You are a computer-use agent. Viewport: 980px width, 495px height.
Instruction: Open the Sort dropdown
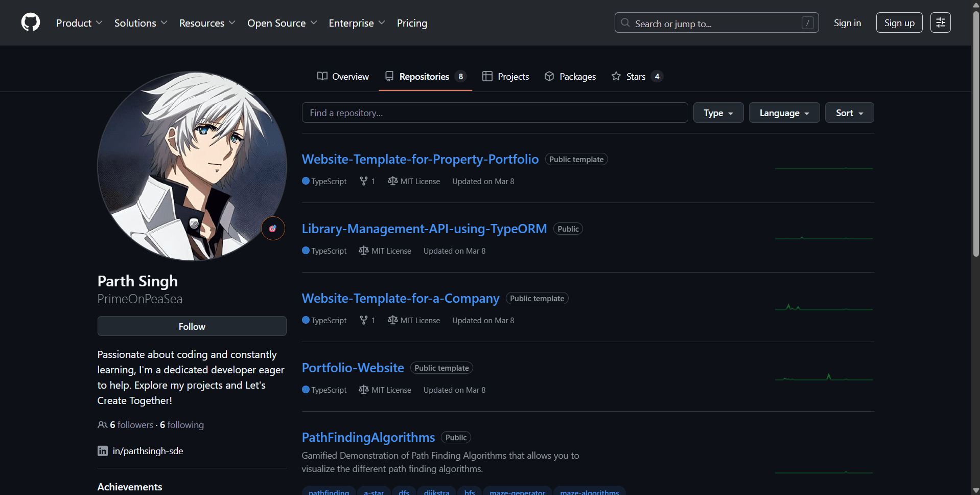(x=849, y=112)
